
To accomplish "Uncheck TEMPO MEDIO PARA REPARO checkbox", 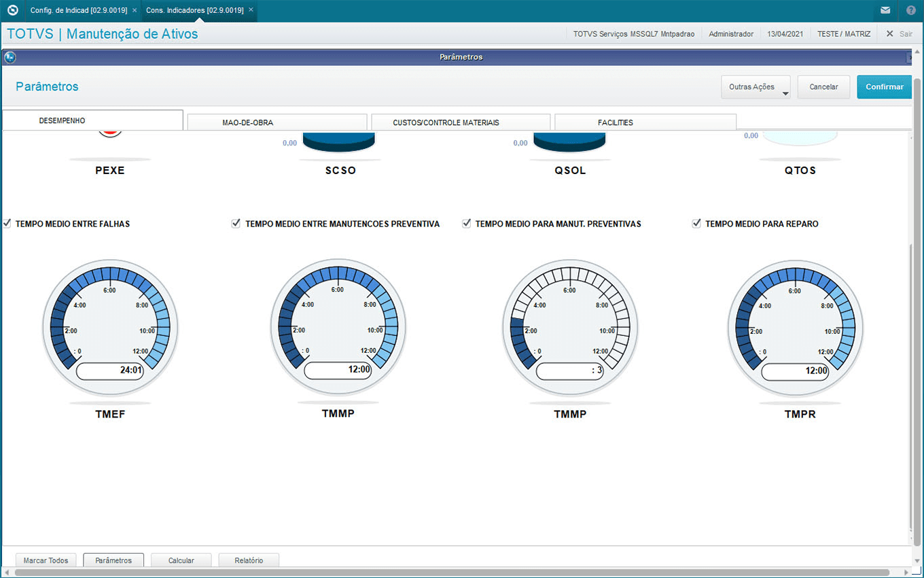I will point(696,223).
